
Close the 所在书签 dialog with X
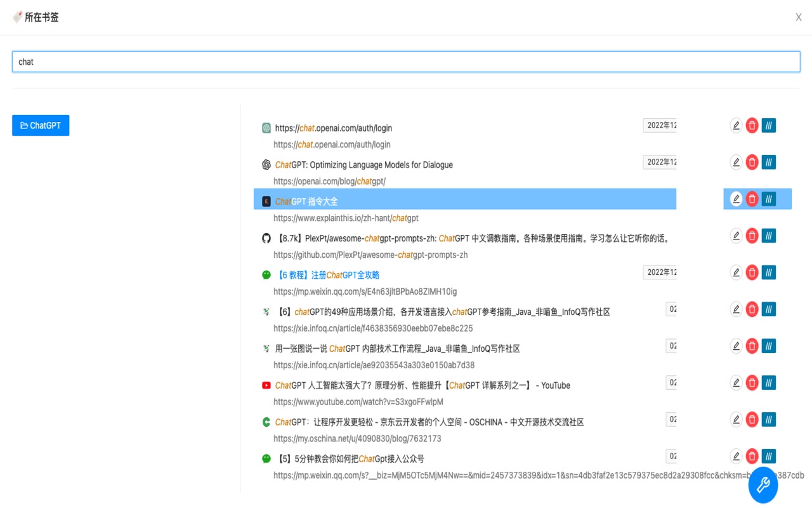point(799,18)
